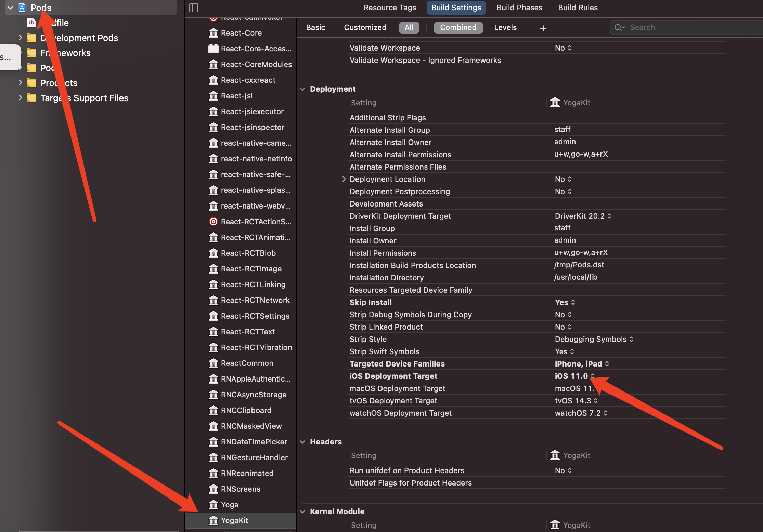Click the Frameworks folder icon
The width and height of the screenshot is (763, 532).
pos(31,53)
